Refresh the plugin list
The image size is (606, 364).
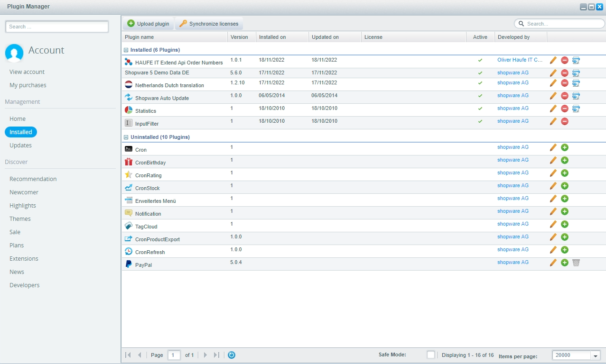(x=232, y=355)
